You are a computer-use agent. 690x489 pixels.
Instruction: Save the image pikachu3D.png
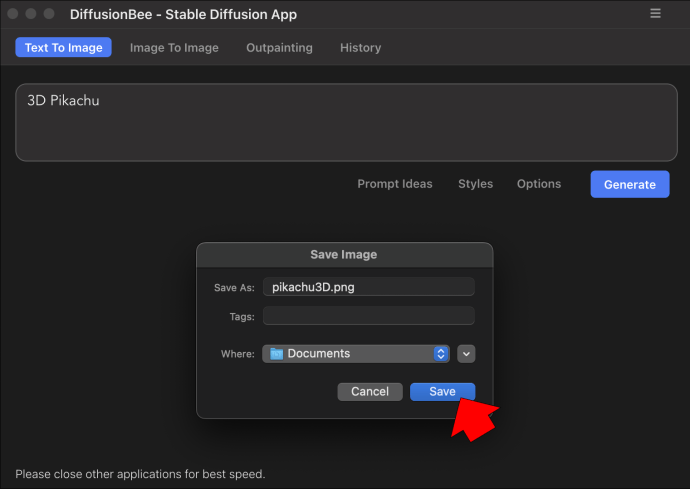(442, 392)
